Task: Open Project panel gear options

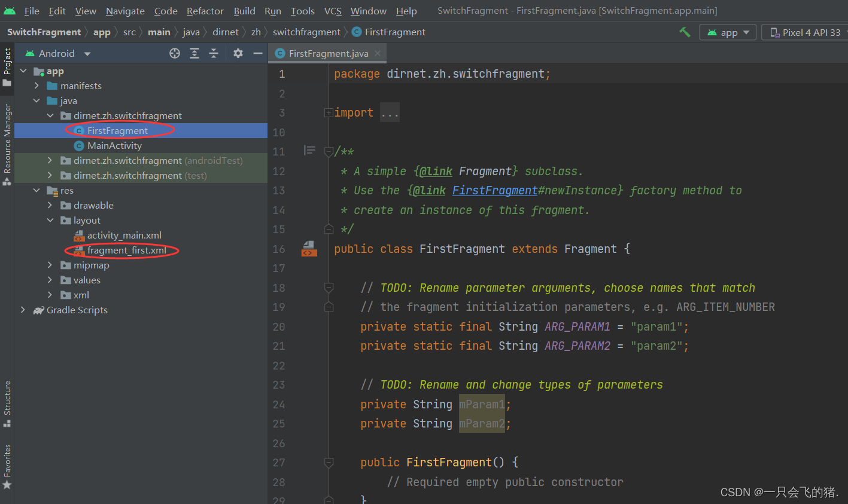Action: [238, 53]
